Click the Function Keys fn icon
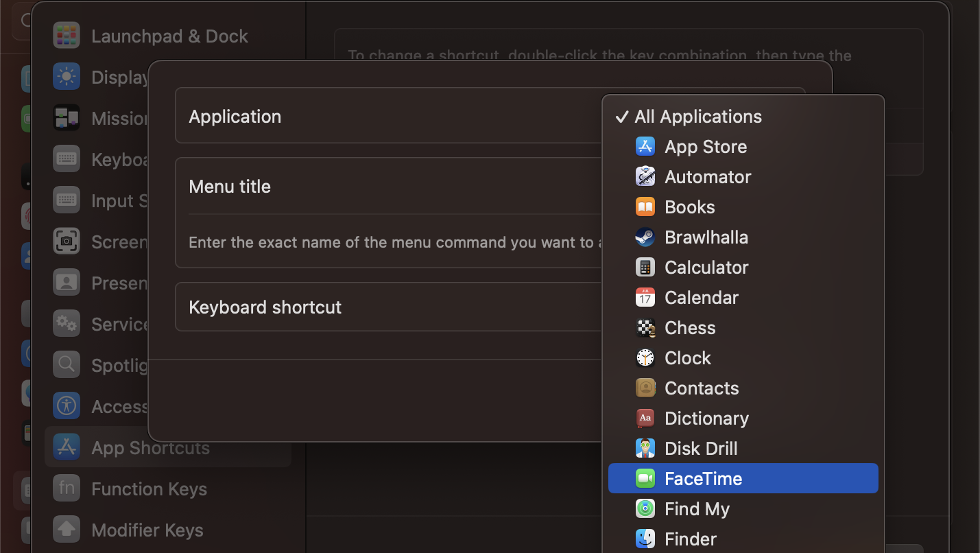Screen dimensions: 980x553 pyautogui.click(x=66, y=489)
